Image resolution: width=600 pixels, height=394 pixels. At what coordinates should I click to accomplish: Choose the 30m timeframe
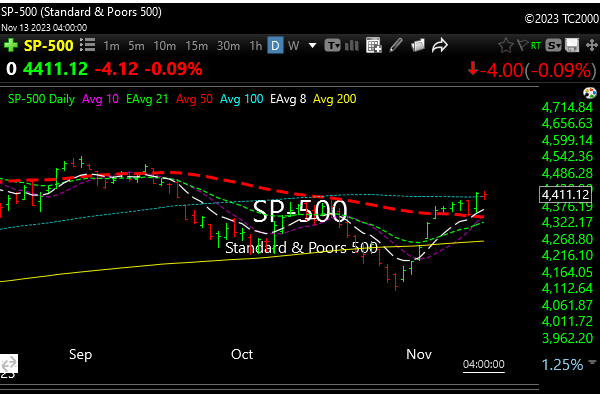tap(228, 46)
